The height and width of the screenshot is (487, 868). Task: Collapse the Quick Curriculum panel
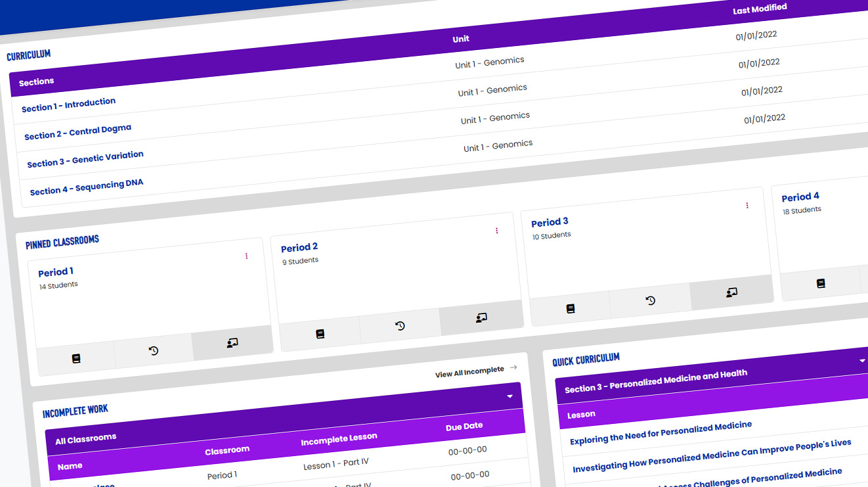click(861, 361)
